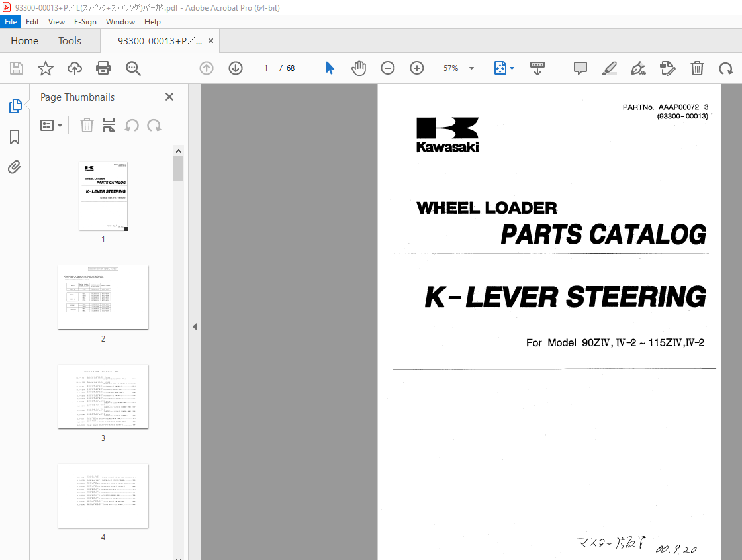This screenshot has width=742, height=560.
Task: Click the '(93300-00013)' text on the page
Action: pos(682,116)
